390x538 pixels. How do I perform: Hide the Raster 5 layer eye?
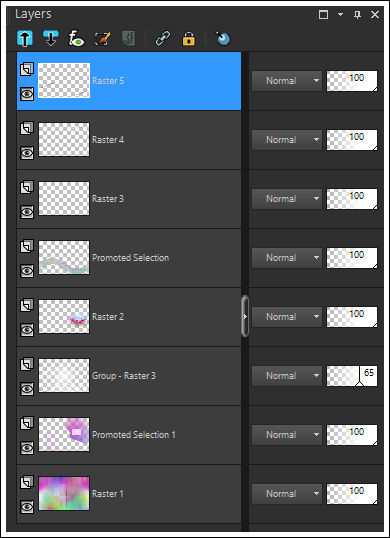point(27,94)
